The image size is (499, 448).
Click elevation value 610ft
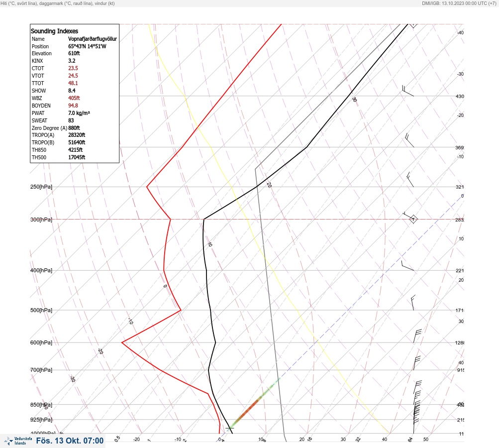[x=74, y=53]
